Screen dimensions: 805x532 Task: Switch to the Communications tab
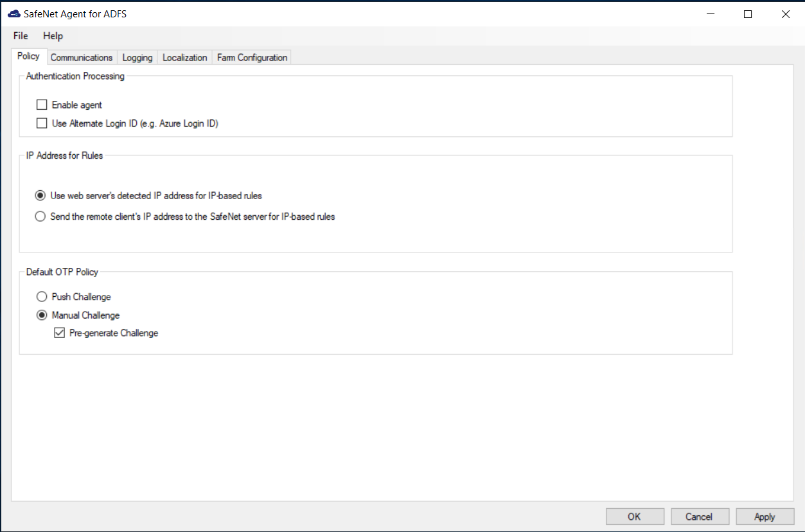(x=82, y=58)
